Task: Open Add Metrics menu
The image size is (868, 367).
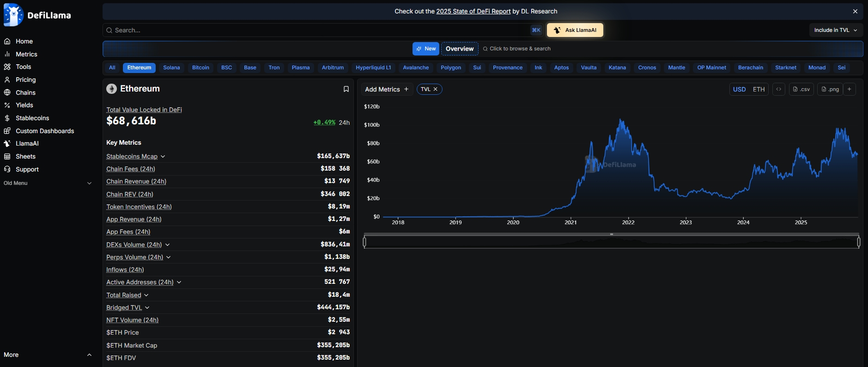Action: [387, 89]
